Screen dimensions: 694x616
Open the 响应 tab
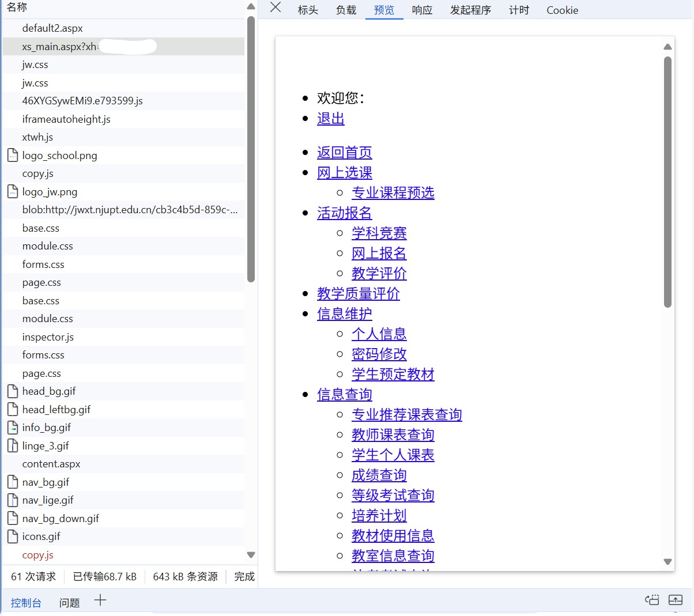click(x=422, y=10)
